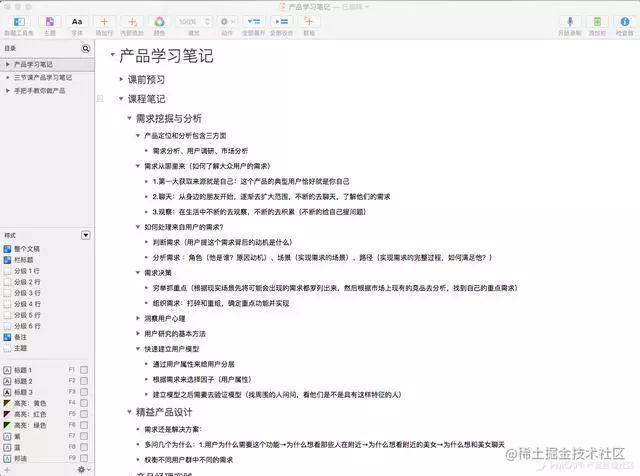Toggle the sidebar panel toolbar icon
The height and width of the screenshot is (476, 640).
coord(19,22)
